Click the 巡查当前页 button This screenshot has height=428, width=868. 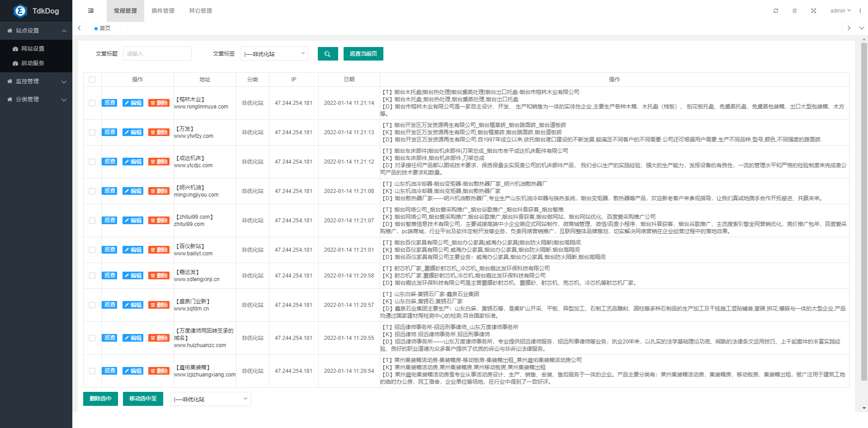click(363, 54)
